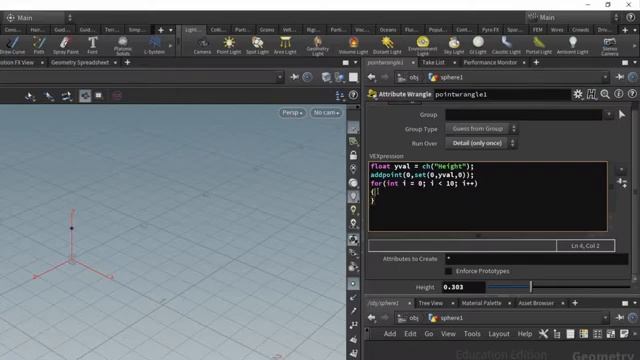The height and width of the screenshot is (360, 640).
Task: Open the network editor Layout menu
Action: coord(499,334)
